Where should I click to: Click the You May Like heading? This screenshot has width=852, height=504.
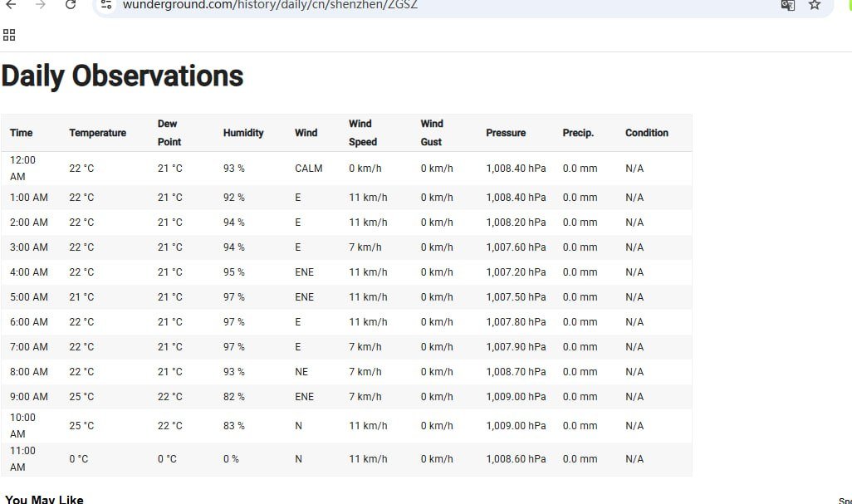(44, 499)
